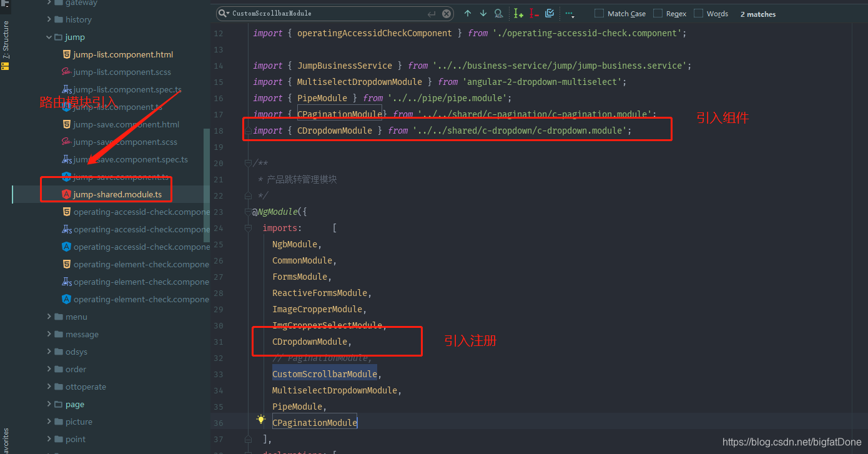868x454 pixels.
Task: Open jump-list.component.scss in project tree
Action: (122, 72)
